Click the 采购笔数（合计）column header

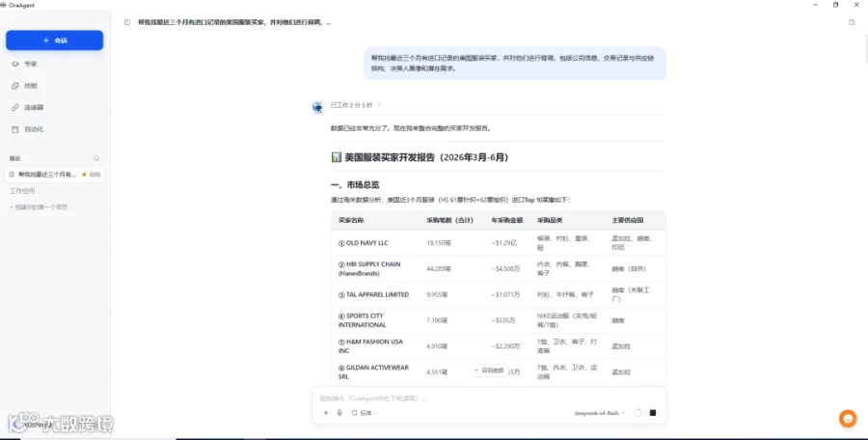coord(449,221)
